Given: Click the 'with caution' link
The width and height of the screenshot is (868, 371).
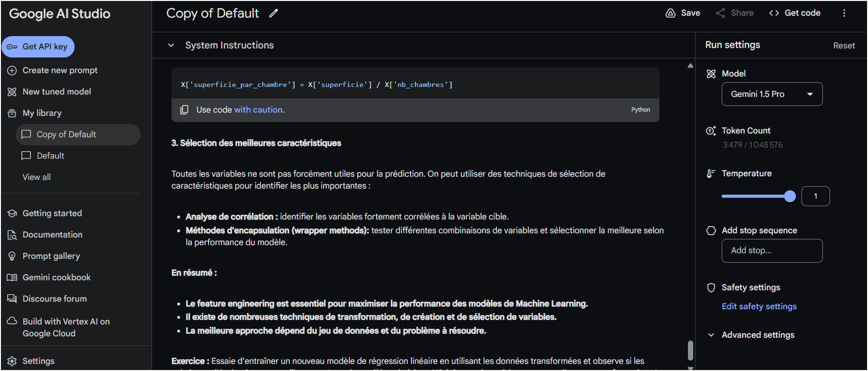Looking at the screenshot, I should (x=259, y=110).
